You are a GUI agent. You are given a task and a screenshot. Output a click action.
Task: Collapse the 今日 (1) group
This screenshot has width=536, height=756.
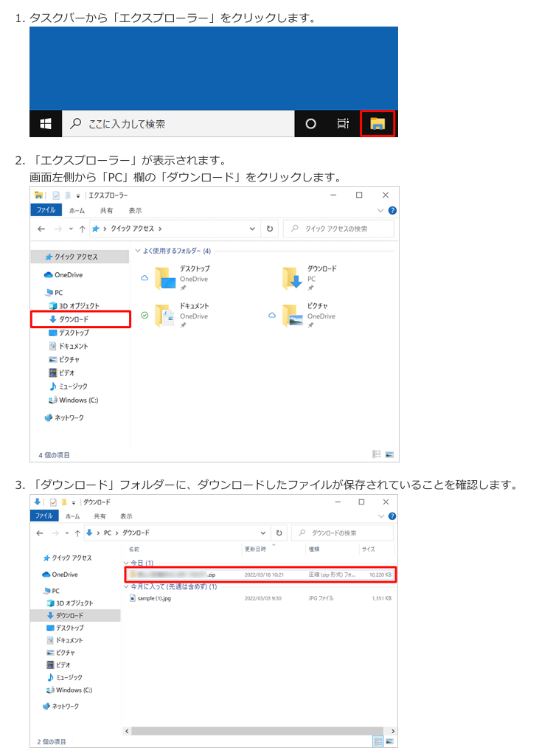[127, 563]
